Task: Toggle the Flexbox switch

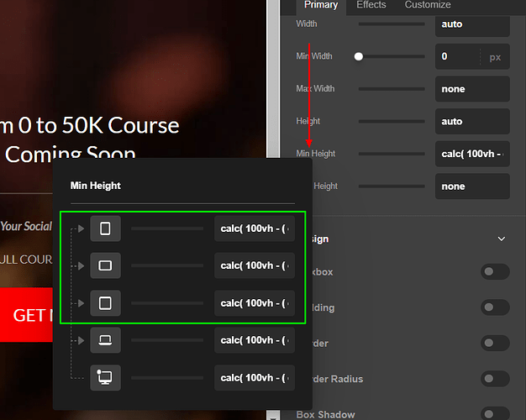Action: pyautogui.click(x=495, y=271)
